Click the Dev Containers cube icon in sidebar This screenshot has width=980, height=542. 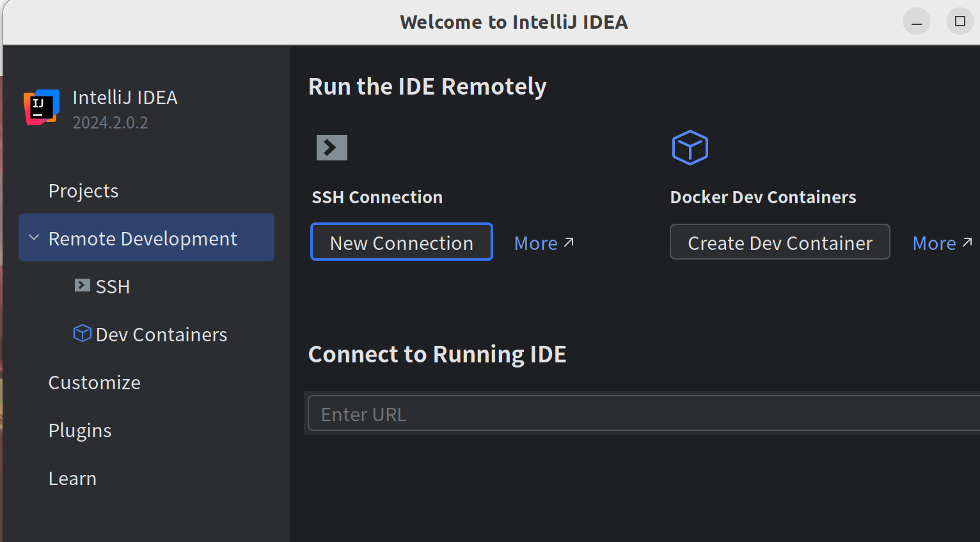[x=83, y=334]
